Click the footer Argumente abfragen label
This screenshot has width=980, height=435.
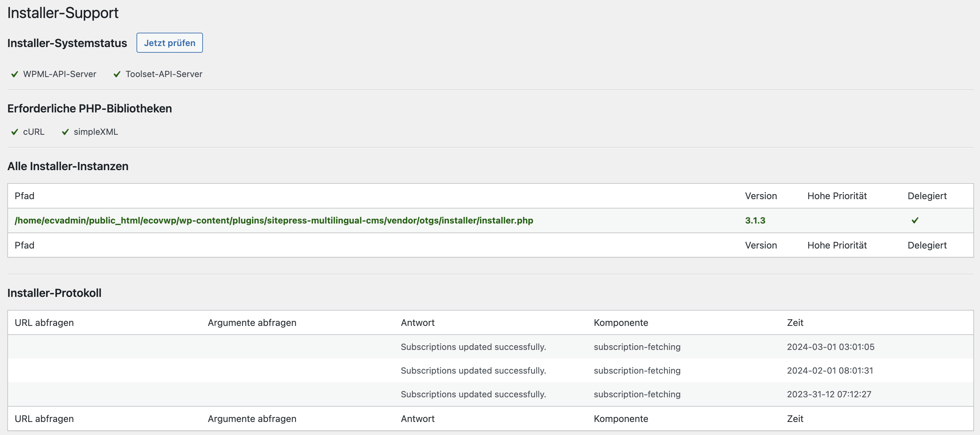pos(252,419)
